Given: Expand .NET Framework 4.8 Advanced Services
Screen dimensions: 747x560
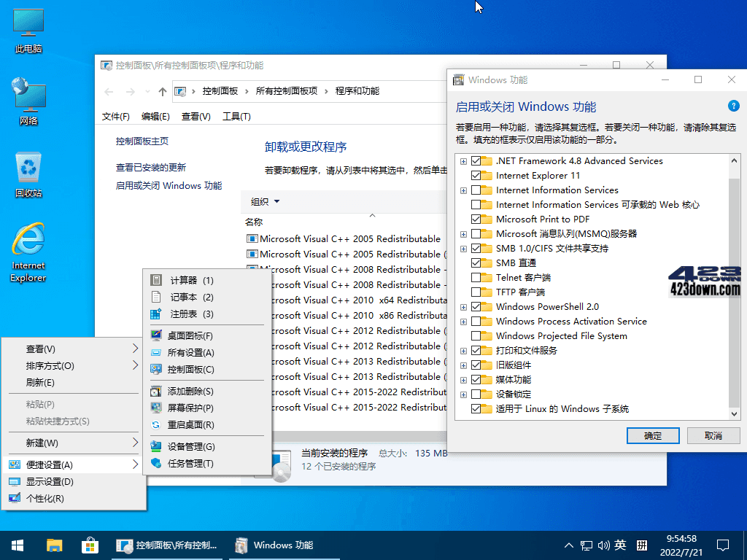Looking at the screenshot, I should coord(462,160).
